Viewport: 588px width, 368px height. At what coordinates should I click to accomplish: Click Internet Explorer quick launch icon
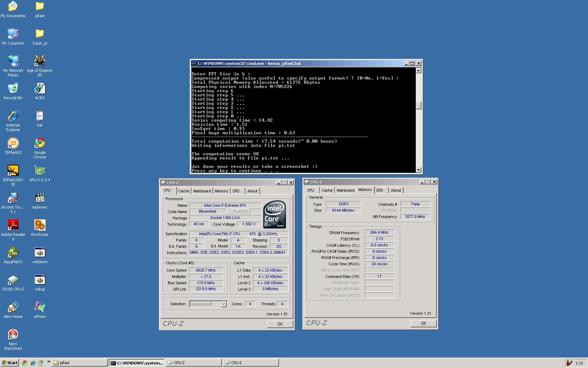pos(33,363)
